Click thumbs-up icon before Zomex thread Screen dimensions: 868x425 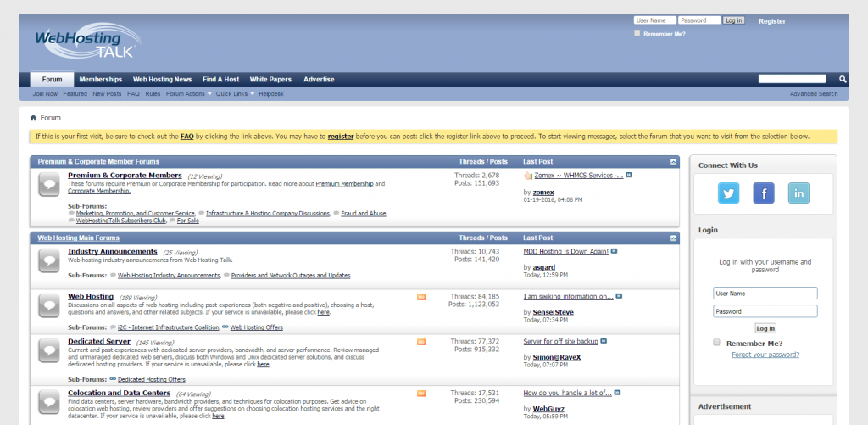click(x=527, y=175)
